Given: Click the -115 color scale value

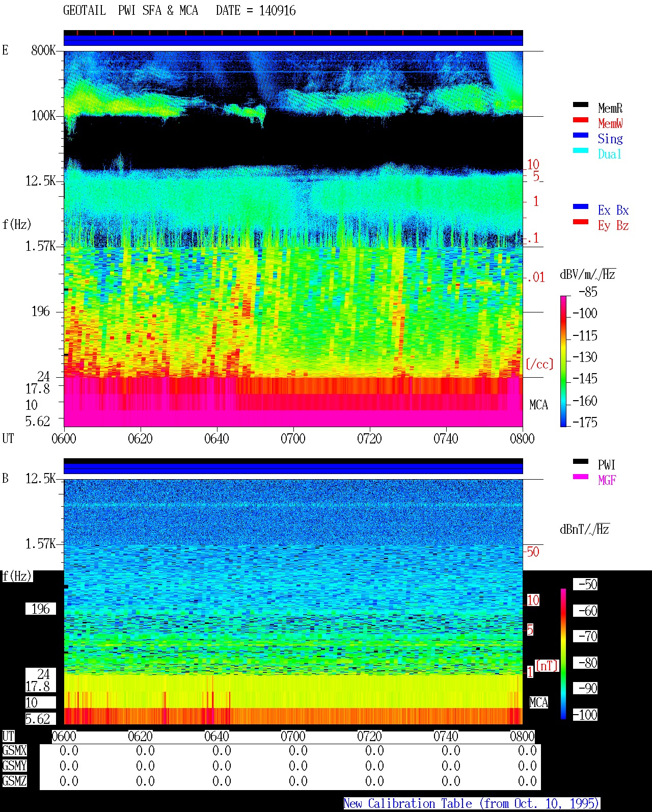Looking at the screenshot, I should (x=585, y=336).
